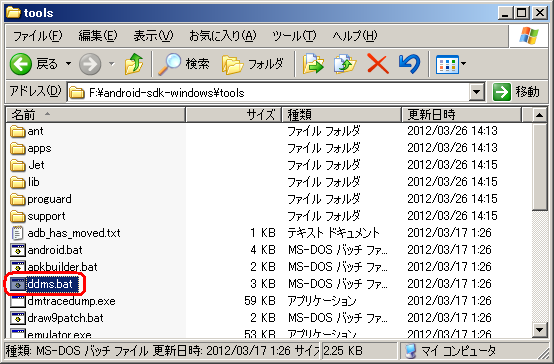
Task: Click the green Back arrow button
Action: coord(20,64)
